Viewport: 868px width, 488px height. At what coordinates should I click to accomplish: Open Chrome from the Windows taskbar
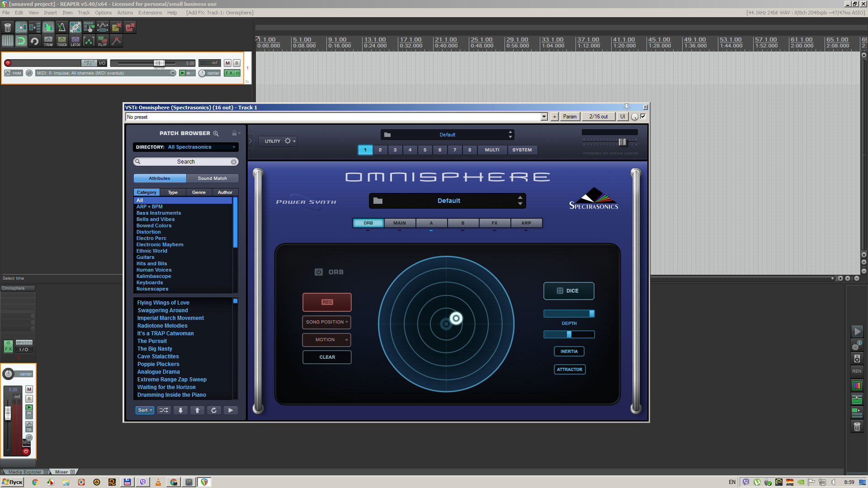[35, 482]
